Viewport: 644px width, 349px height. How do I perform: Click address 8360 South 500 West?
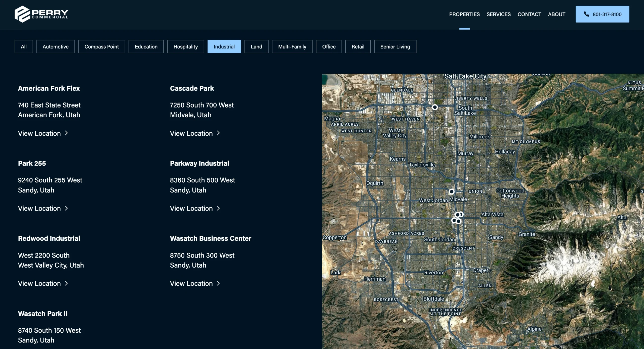tap(202, 180)
